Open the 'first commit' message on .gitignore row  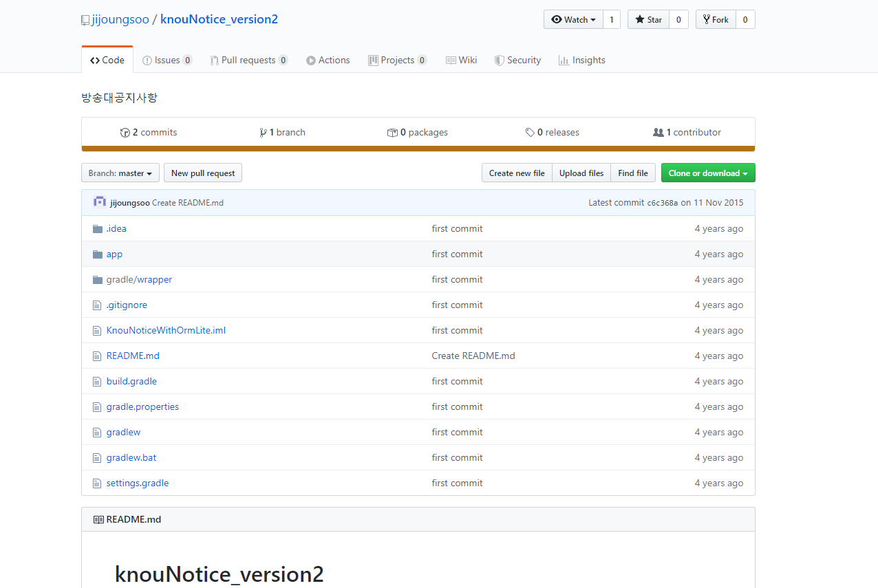click(x=458, y=305)
